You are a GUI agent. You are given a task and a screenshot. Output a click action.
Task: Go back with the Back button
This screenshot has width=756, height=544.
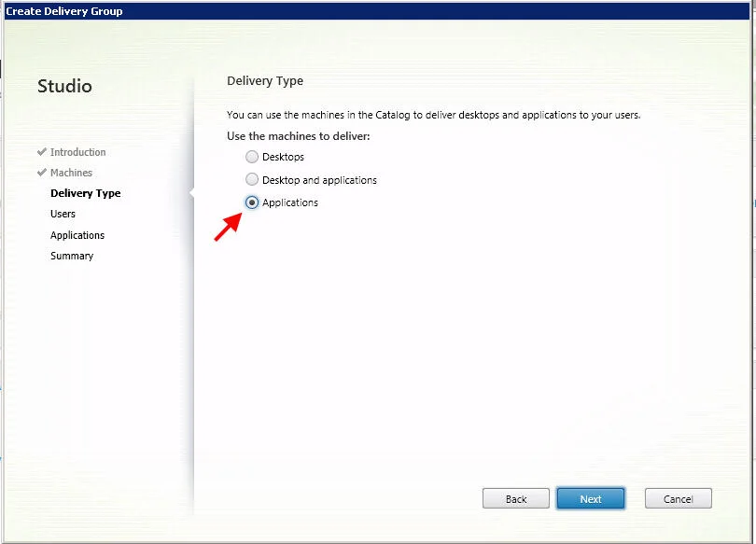click(x=516, y=498)
